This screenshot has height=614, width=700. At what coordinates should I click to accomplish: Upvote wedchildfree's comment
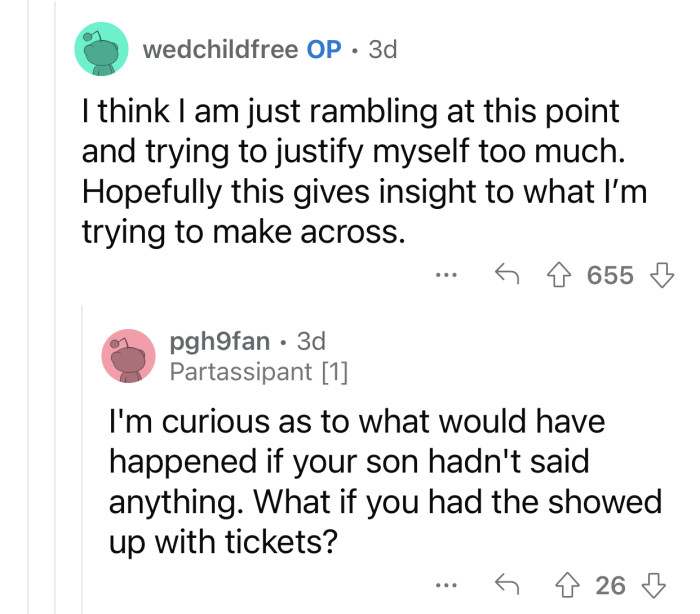564,275
